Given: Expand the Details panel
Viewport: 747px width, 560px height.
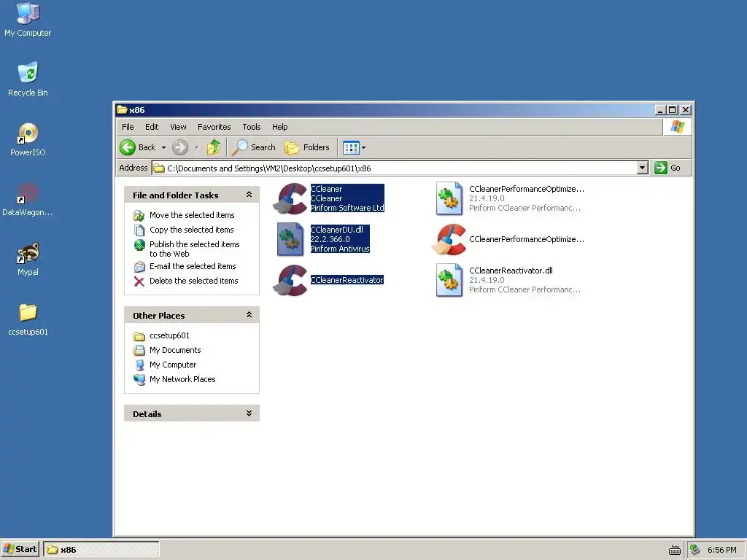Looking at the screenshot, I should tap(249, 413).
